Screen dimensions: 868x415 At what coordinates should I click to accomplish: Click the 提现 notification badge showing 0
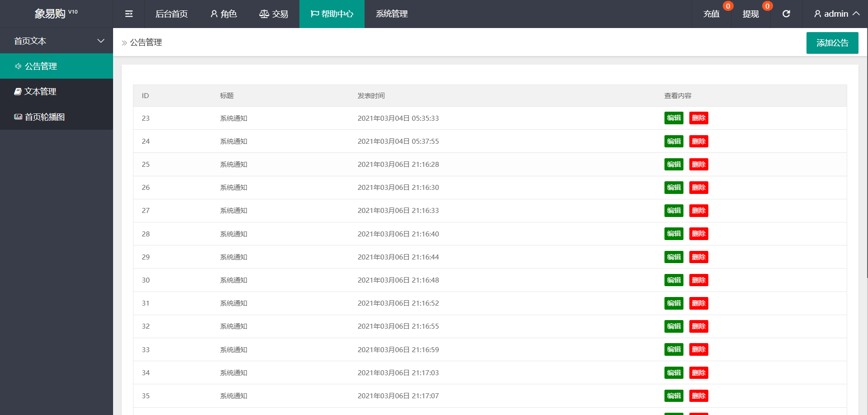767,6
